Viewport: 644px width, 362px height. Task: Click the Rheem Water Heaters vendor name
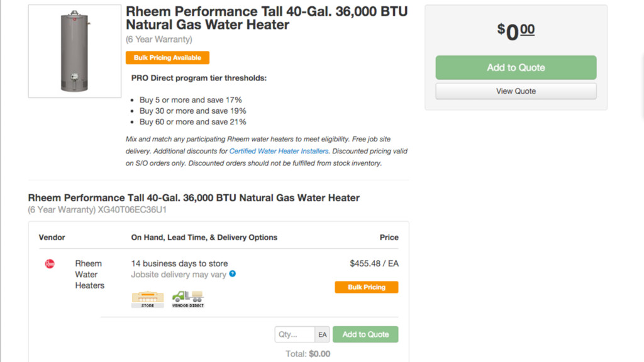click(89, 275)
